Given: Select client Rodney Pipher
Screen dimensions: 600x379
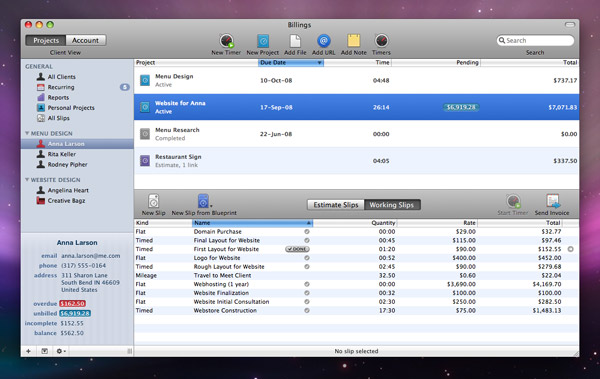Looking at the screenshot, I should (67, 165).
